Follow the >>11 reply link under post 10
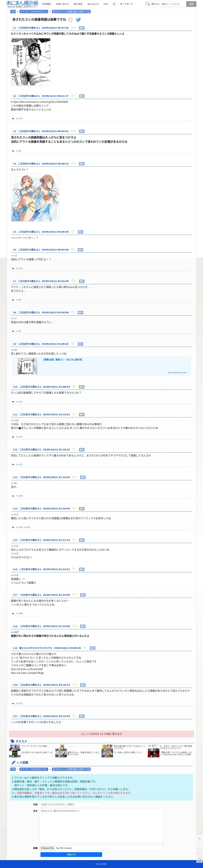The height and width of the screenshot is (868, 203). 19,402
